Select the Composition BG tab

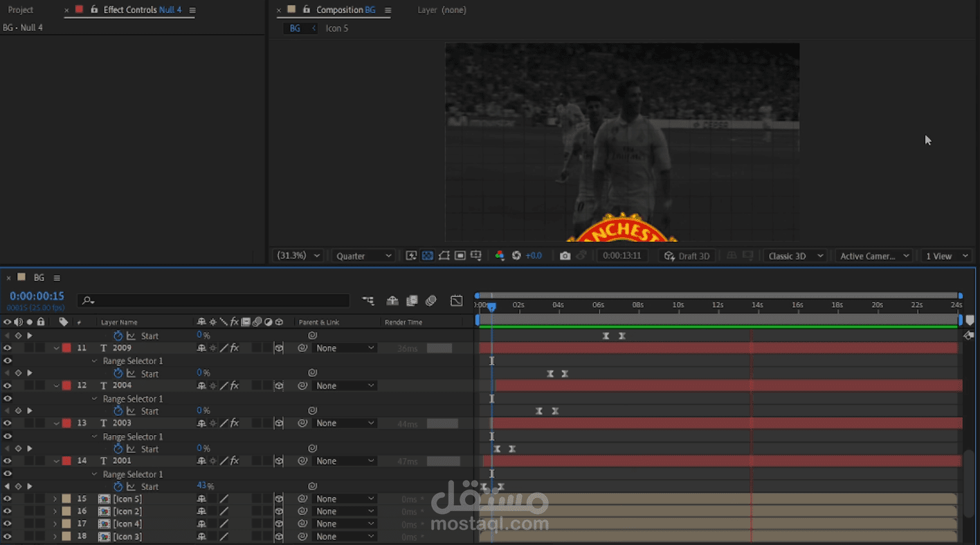pos(346,10)
